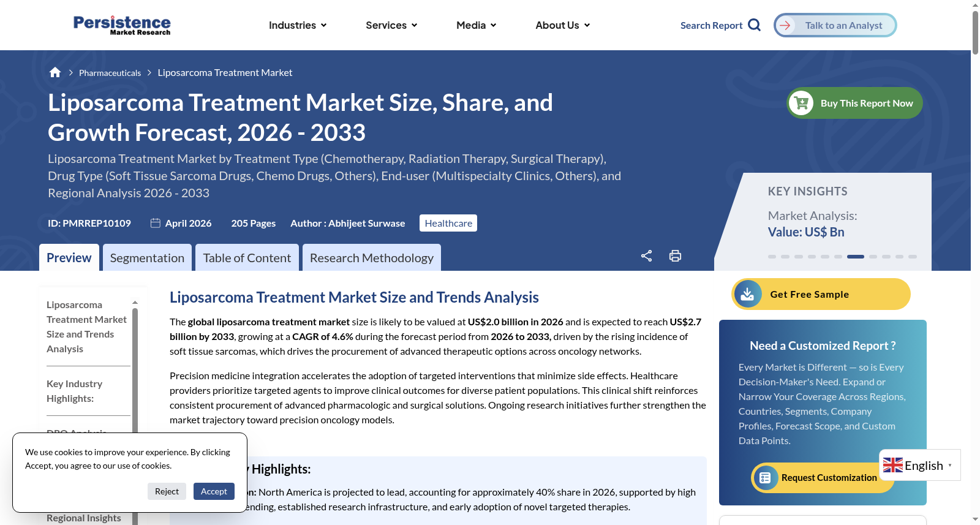The width and height of the screenshot is (980, 525).
Task: Click the Healthcare tag
Action: click(x=448, y=223)
